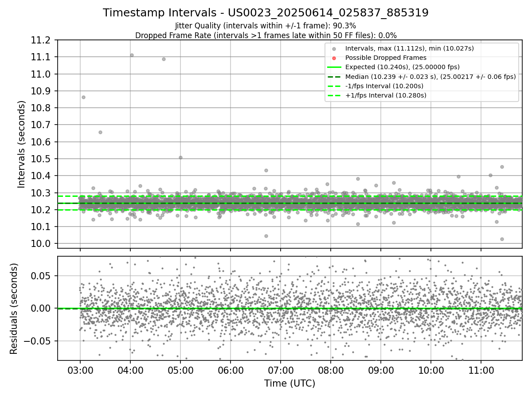Screen dimensions: 532x399
Task: Click legend entry Expected (10.240s)
Action: (402, 67)
